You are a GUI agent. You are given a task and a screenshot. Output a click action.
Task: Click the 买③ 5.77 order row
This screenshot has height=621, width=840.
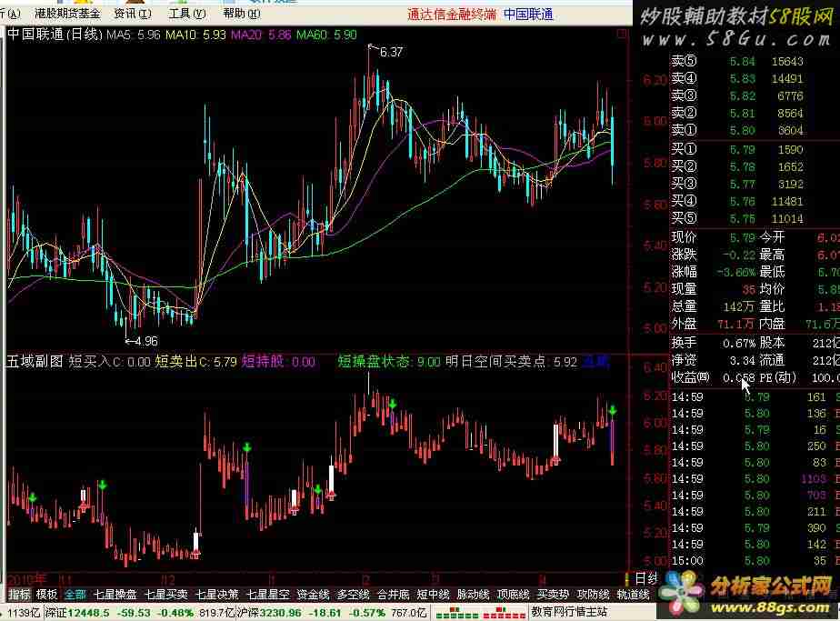coord(738,184)
